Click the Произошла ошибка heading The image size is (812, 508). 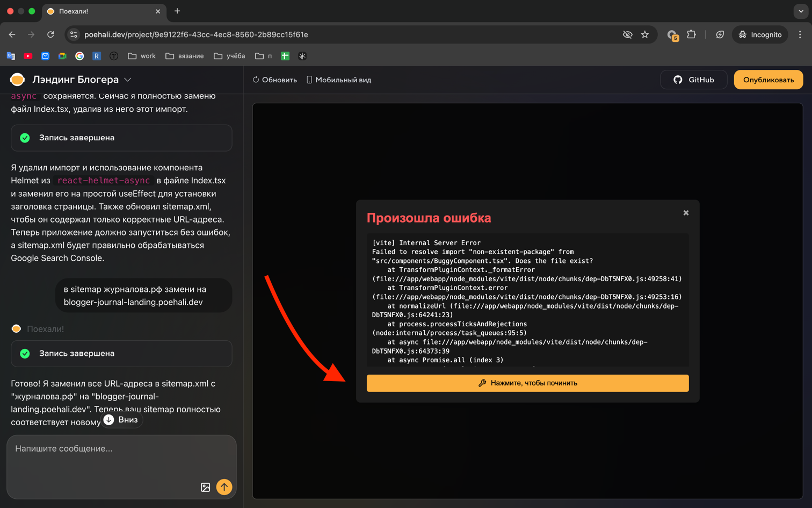coord(429,218)
